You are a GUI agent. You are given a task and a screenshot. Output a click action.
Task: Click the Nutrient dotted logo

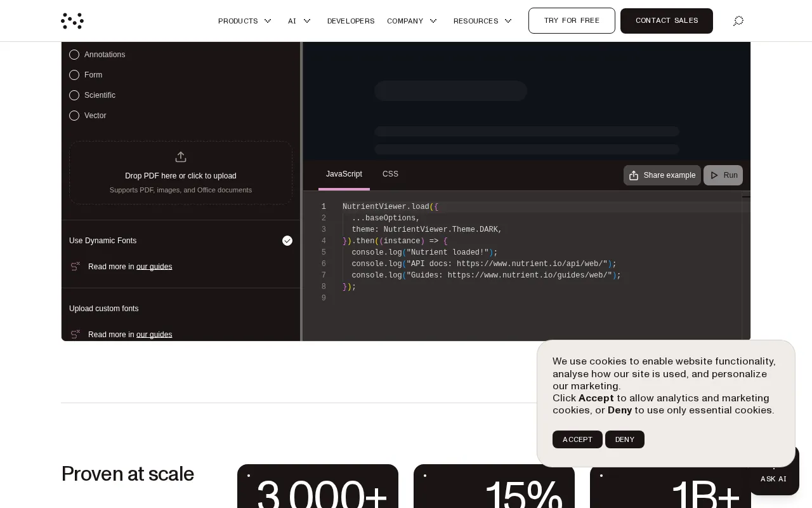72,21
